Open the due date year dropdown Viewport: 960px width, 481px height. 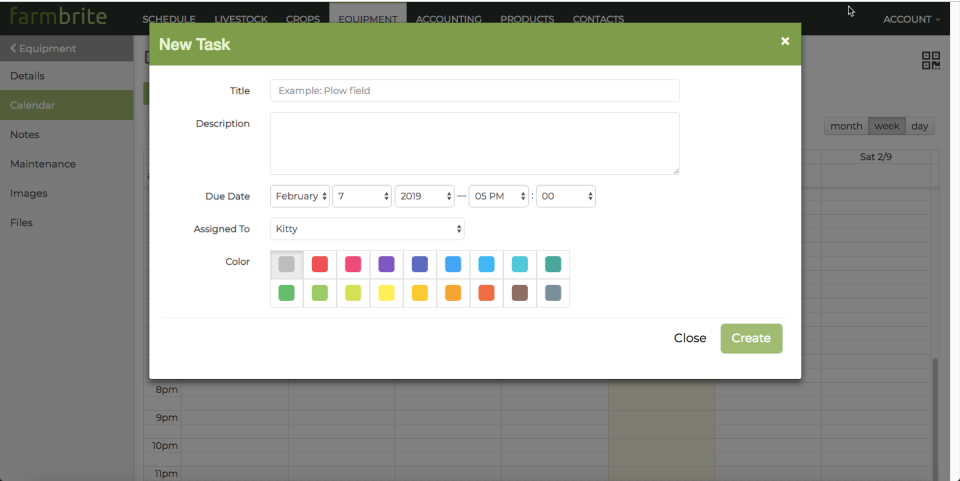click(424, 197)
